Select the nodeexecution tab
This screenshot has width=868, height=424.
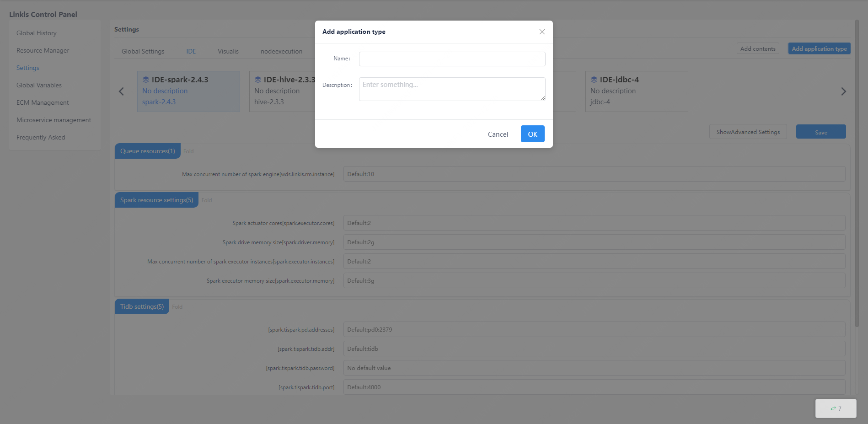pos(281,51)
